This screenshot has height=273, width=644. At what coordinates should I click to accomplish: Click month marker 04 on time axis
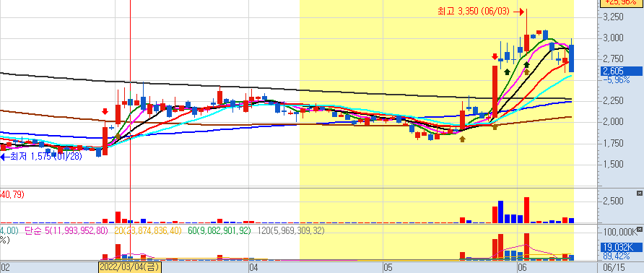click(253, 268)
